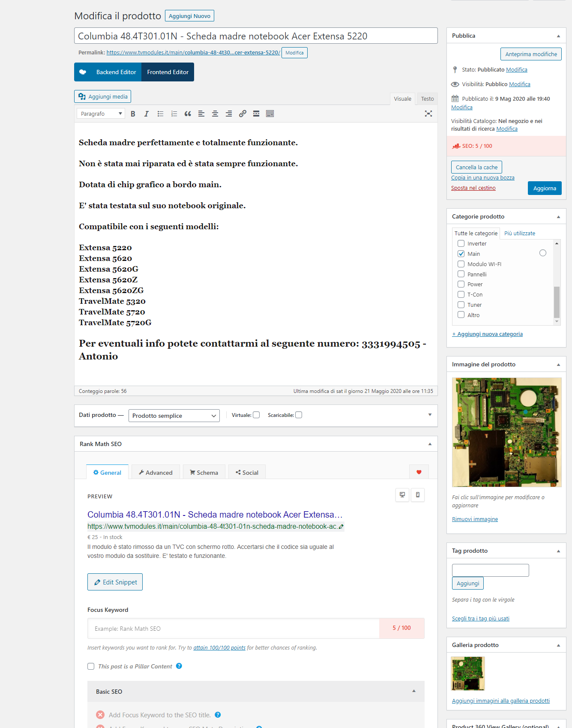
Task: Click the category list scrollbar
Action: point(557,302)
